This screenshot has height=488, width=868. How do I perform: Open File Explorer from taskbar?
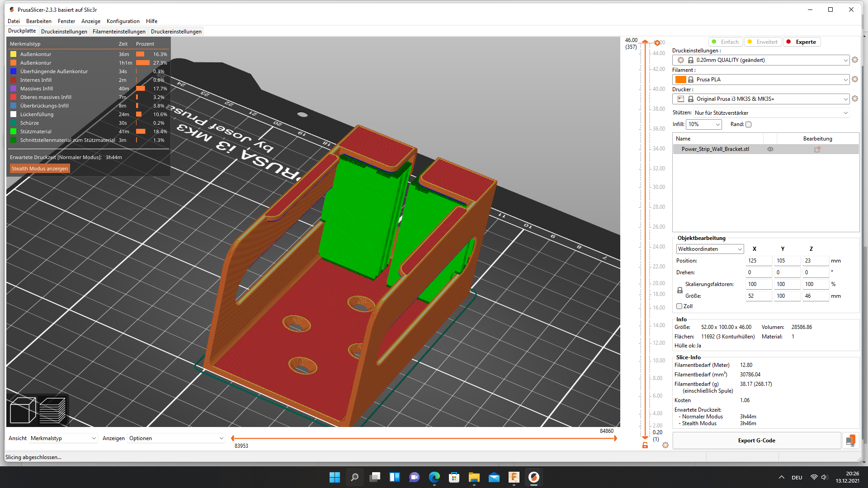pyautogui.click(x=474, y=477)
